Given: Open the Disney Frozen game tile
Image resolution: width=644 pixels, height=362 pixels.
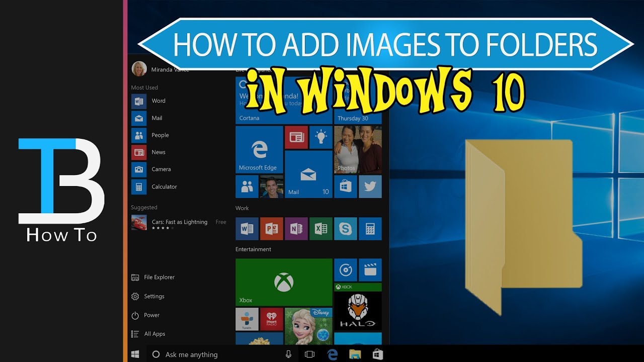Looking at the screenshot, I should [x=308, y=326].
